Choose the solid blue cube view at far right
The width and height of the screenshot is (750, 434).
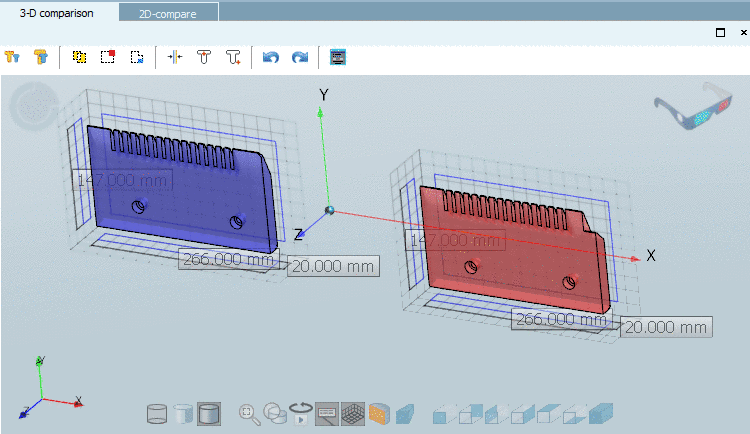pos(601,413)
